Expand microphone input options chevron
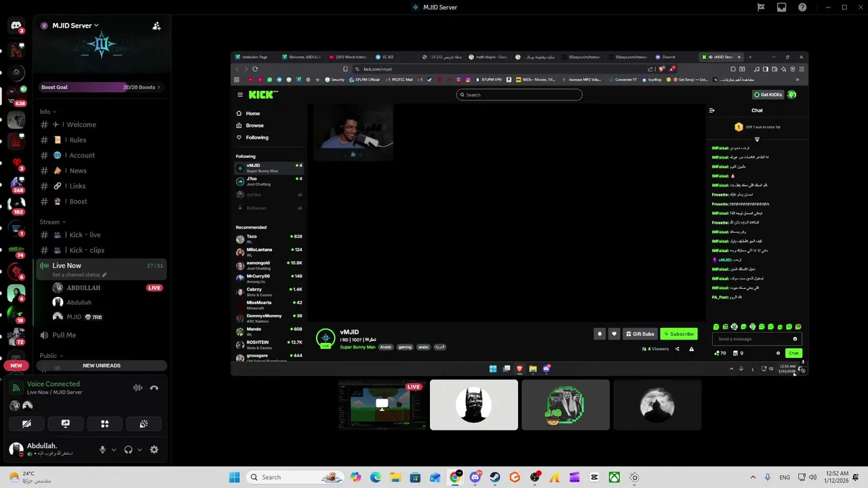 [113, 449]
